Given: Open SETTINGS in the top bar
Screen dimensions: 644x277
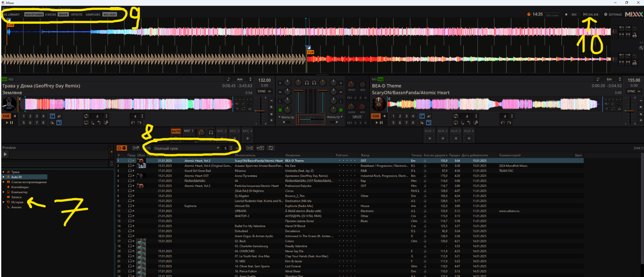Looking at the screenshot, I should pos(613,14).
